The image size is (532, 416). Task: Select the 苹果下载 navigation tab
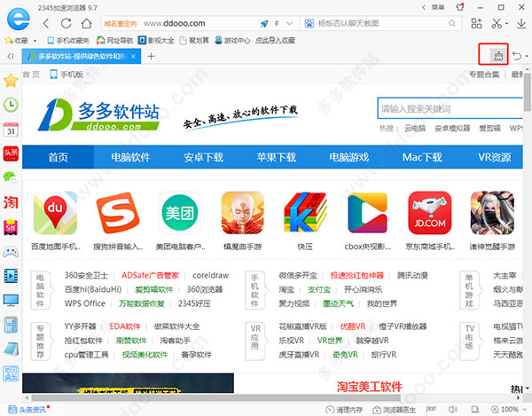pyautogui.click(x=276, y=157)
